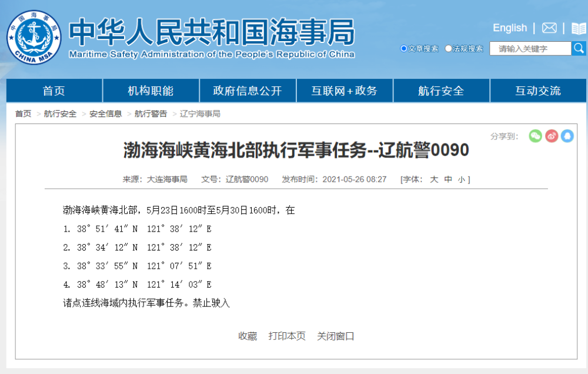Click the magnifier to run a search
This screenshot has width=588, height=374.
(x=579, y=48)
